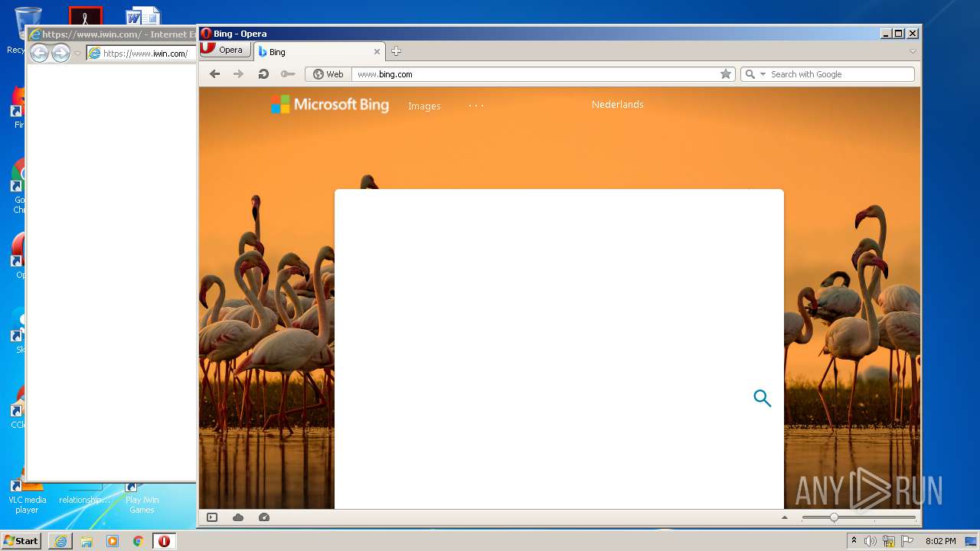Click Opera icon on taskbar

[164, 541]
